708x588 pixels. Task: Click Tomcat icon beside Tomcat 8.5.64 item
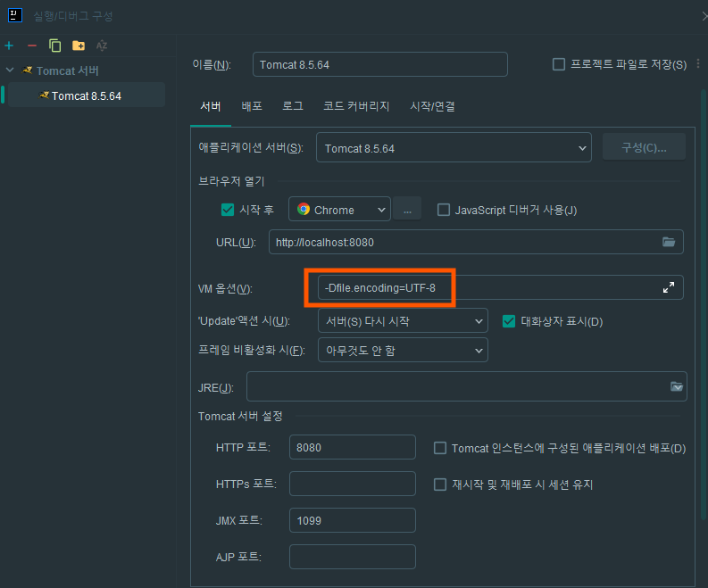click(x=44, y=95)
